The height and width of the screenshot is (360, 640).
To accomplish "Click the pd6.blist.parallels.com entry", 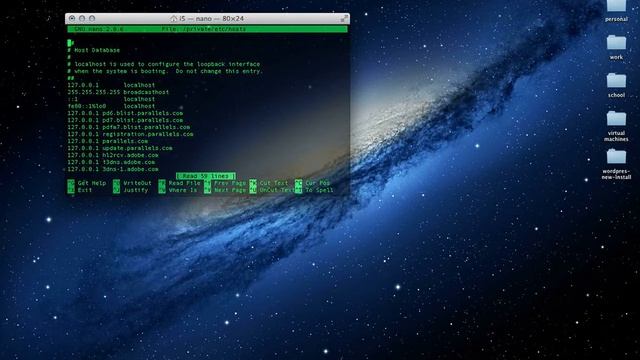I will pos(125,113).
